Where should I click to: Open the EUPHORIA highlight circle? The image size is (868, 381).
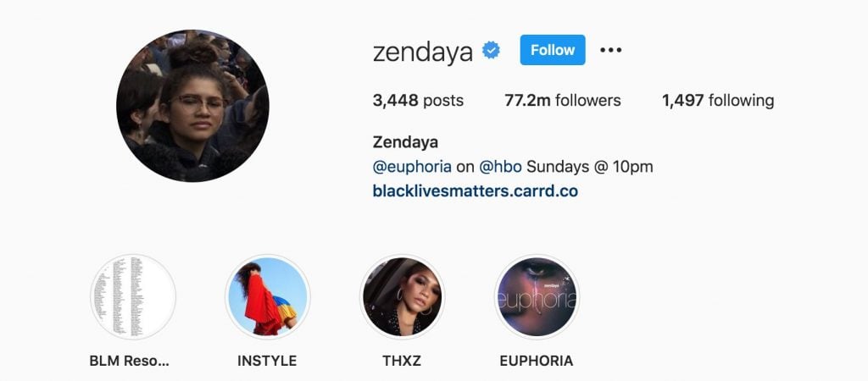point(537,296)
